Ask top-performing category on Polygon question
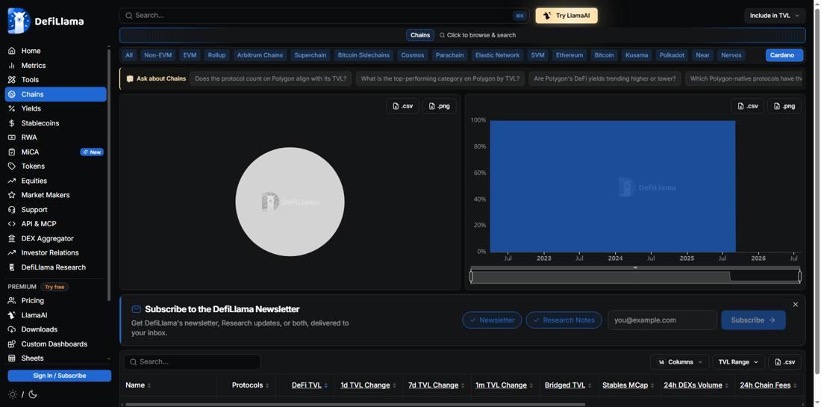 click(440, 79)
